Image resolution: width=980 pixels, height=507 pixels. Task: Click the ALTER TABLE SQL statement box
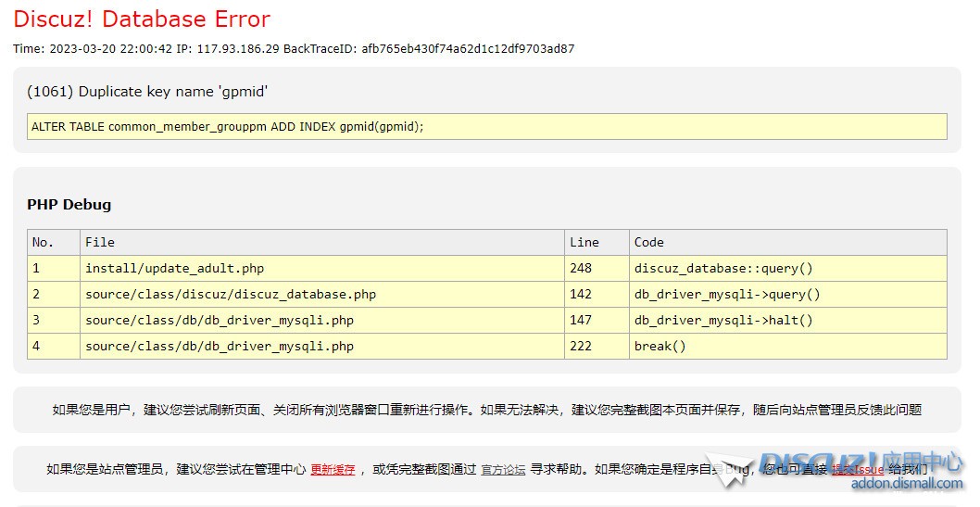(x=486, y=126)
